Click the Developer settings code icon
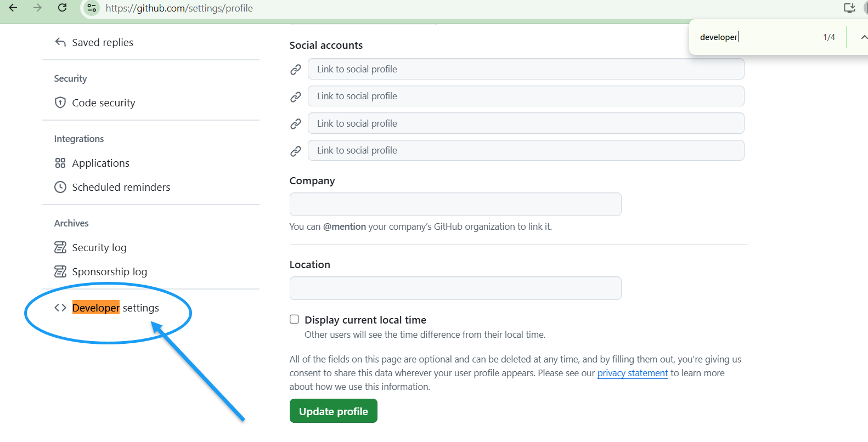 (60, 308)
